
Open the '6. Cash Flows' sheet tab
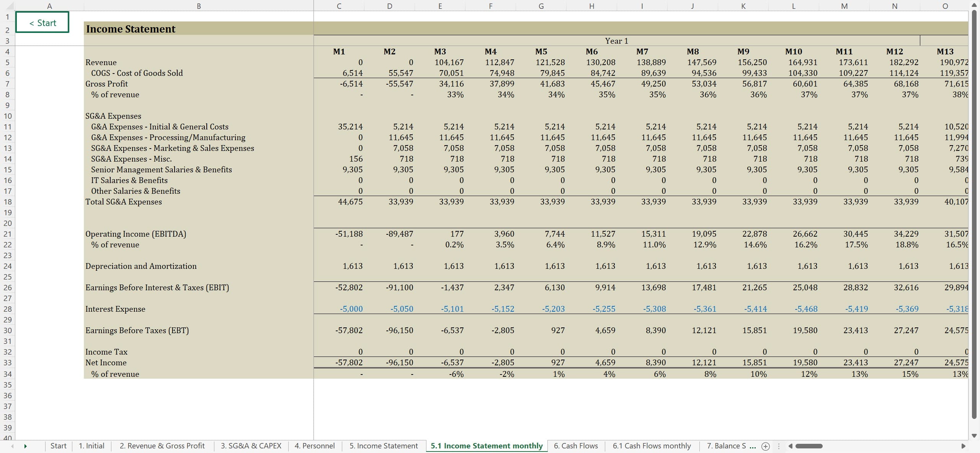click(575, 446)
